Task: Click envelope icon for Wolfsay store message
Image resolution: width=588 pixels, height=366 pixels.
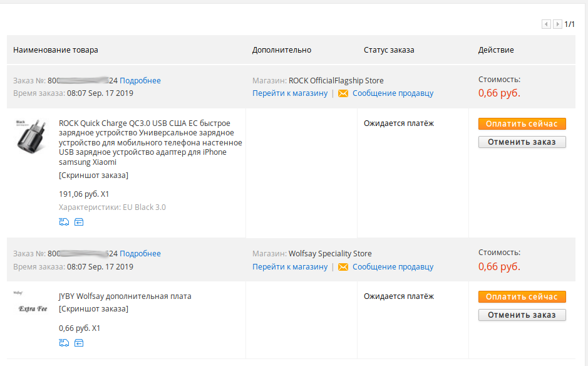Action: pos(343,267)
